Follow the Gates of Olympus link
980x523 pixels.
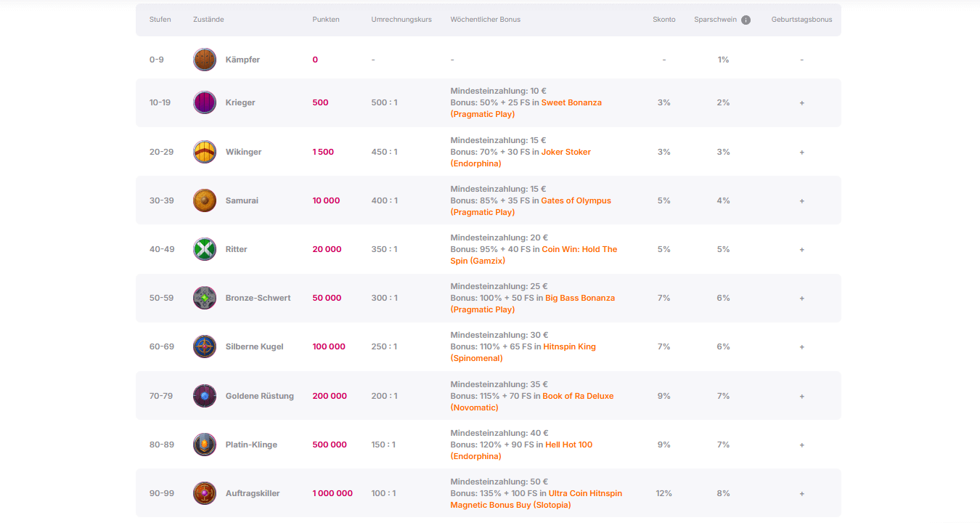coord(576,200)
